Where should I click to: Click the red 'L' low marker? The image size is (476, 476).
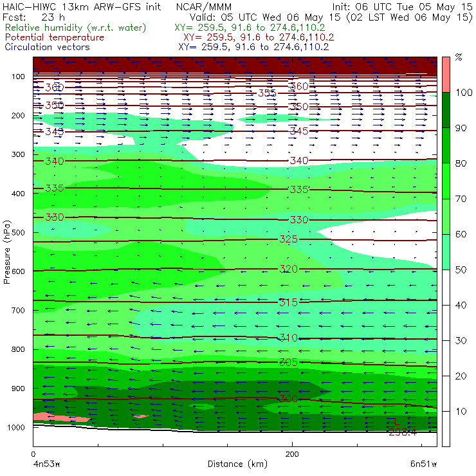[x=396, y=421]
